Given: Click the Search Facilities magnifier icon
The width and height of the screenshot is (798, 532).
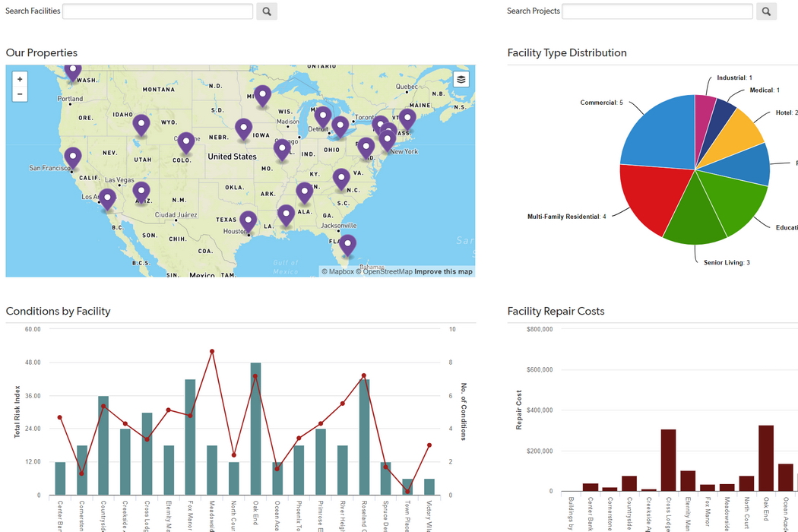Looking at the screenshot, I should [x=266, y=11].
